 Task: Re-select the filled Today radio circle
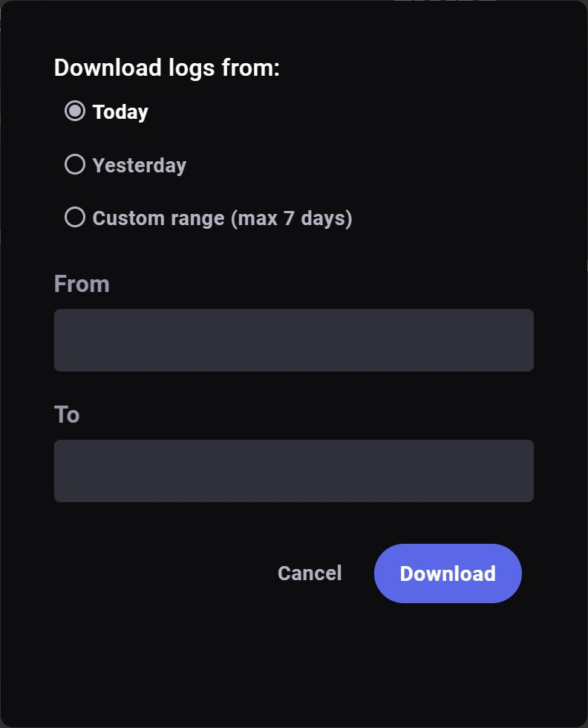tap(75, 111)
